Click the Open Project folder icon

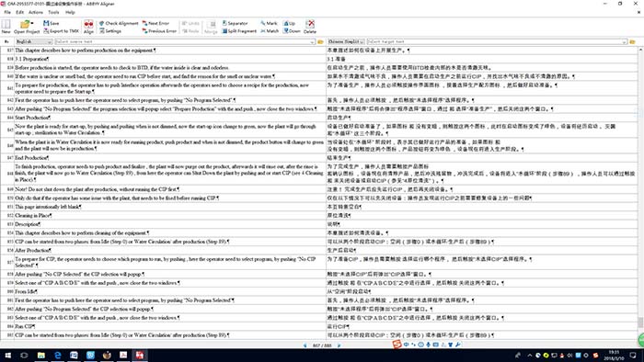(25, 24)
